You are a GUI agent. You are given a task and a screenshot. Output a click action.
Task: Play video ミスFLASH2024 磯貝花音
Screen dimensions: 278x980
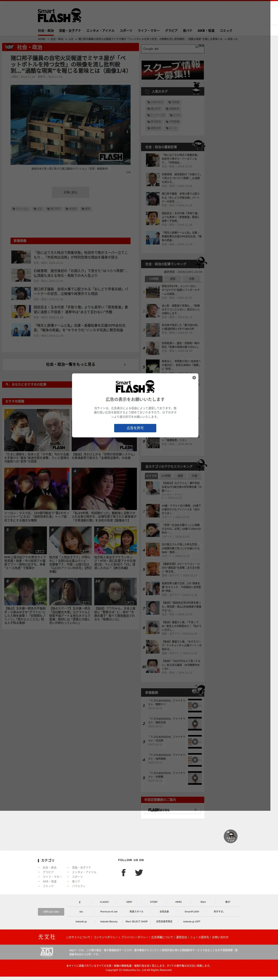[x=195, y=723]
